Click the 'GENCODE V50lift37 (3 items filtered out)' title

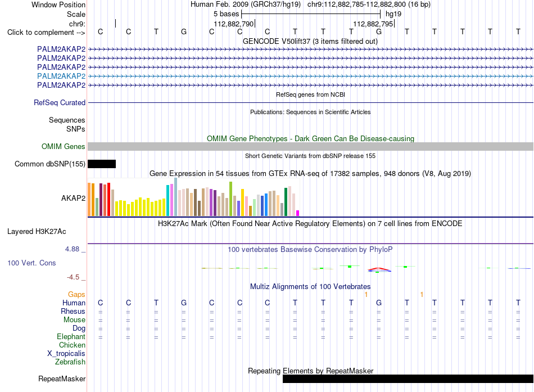click(310, 41)
